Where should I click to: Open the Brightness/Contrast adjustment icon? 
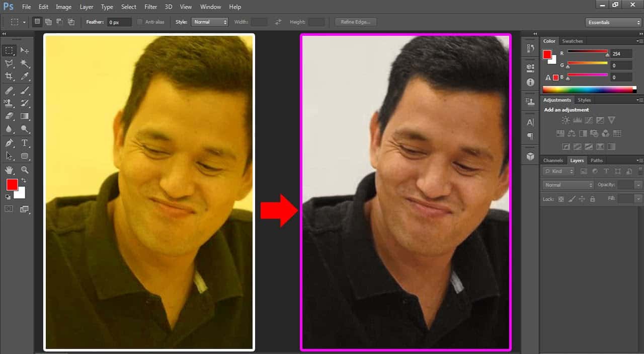[566, 120]
